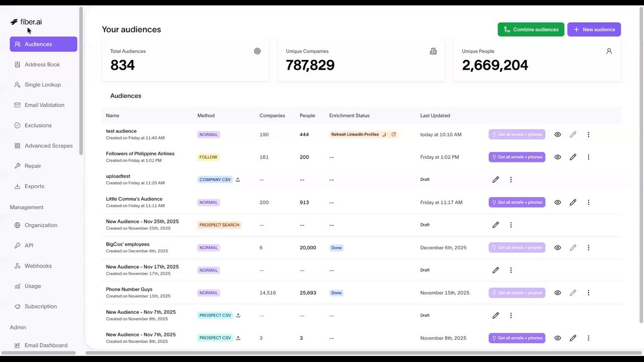Click upload icon next to COMPANY CSV

[237, 179]
